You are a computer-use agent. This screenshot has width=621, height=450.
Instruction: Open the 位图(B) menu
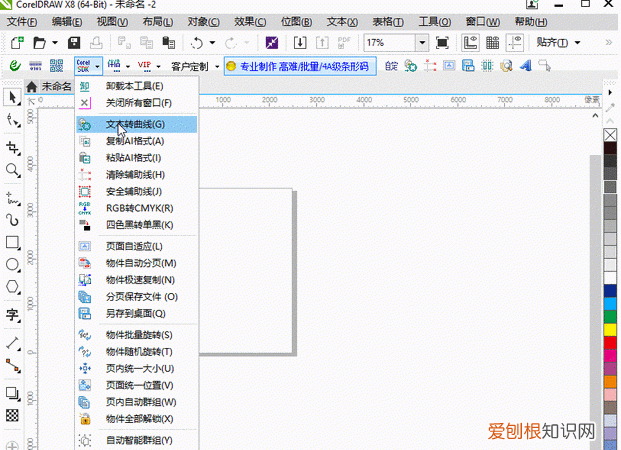point(297,22)
